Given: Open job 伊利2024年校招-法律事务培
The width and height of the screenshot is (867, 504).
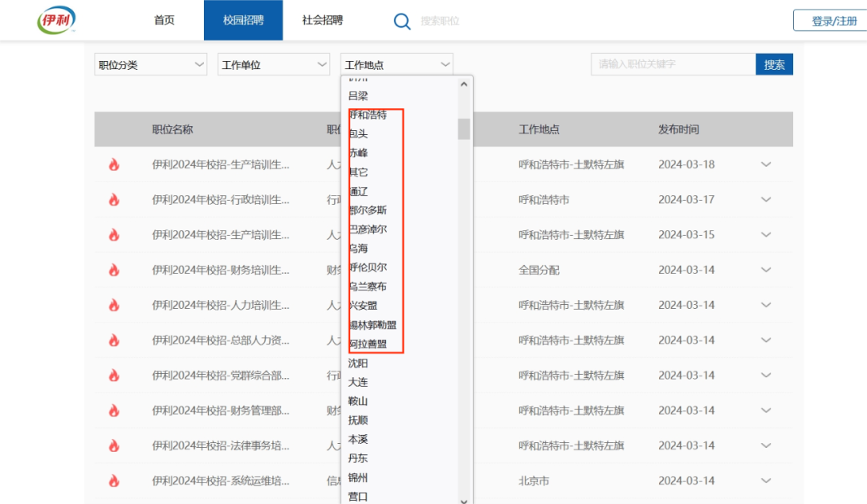Looking at the screenshot, I should [221, 445].
